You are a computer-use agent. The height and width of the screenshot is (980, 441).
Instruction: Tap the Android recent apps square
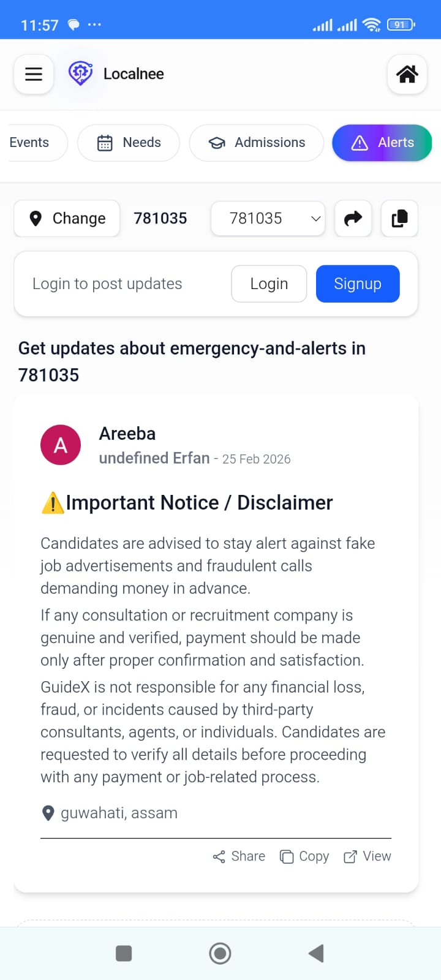[x=124, y=953]
